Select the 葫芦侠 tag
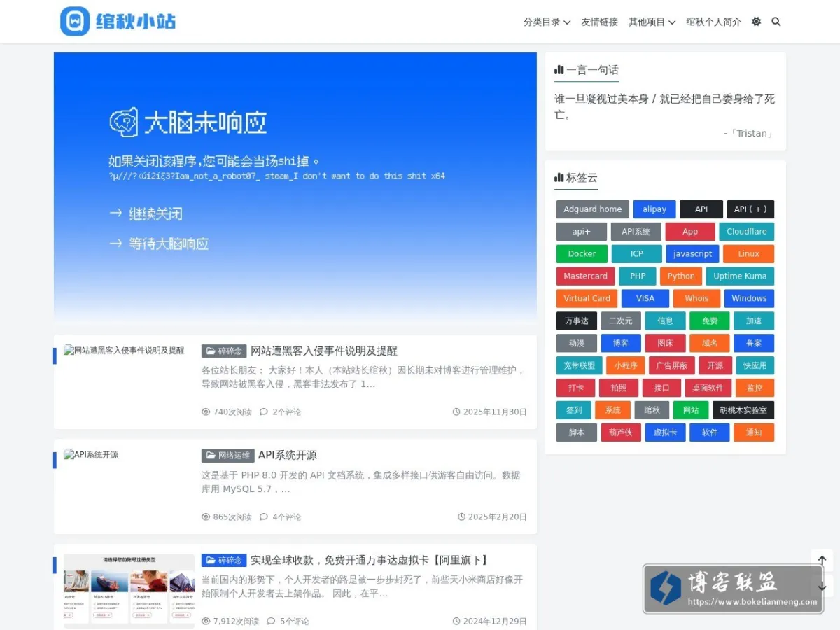Viewport: 840px width, 630px height. pos(621,433)
